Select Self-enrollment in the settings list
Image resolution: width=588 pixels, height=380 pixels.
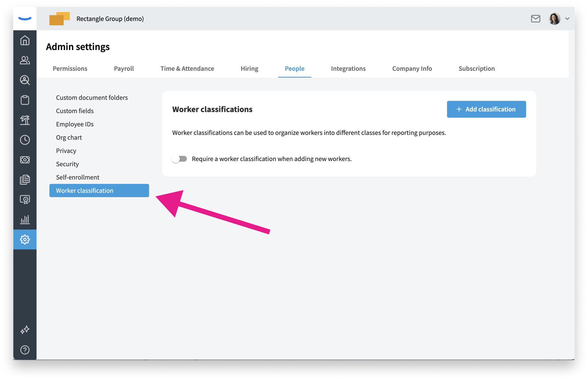[x=78, y=177]
